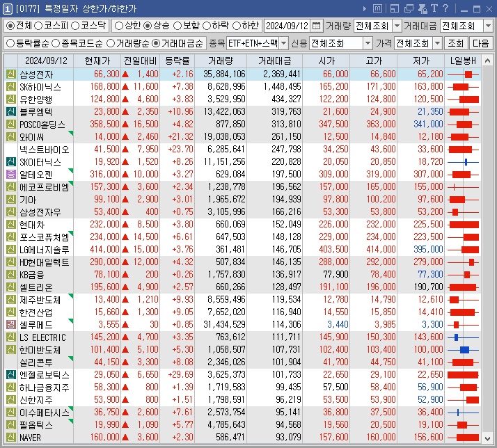
Task: Click the number 1 window icon at title left
Action: point(8,9)
